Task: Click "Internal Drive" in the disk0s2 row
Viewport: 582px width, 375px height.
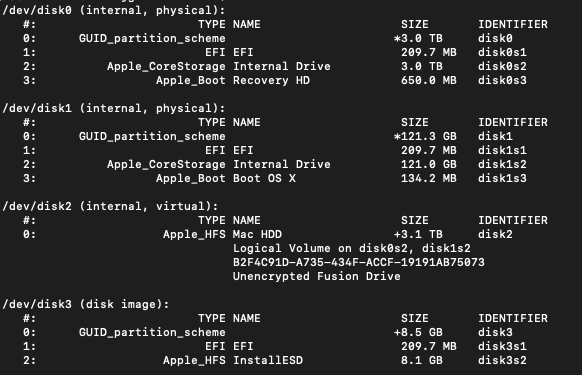Action: [x=282, y=66]
